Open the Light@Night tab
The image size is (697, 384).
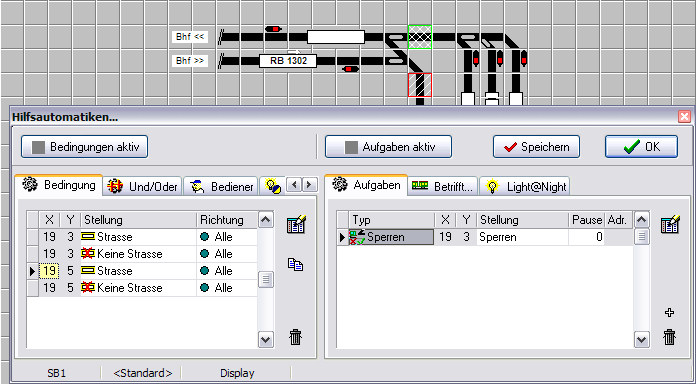(x=525, y=187)
